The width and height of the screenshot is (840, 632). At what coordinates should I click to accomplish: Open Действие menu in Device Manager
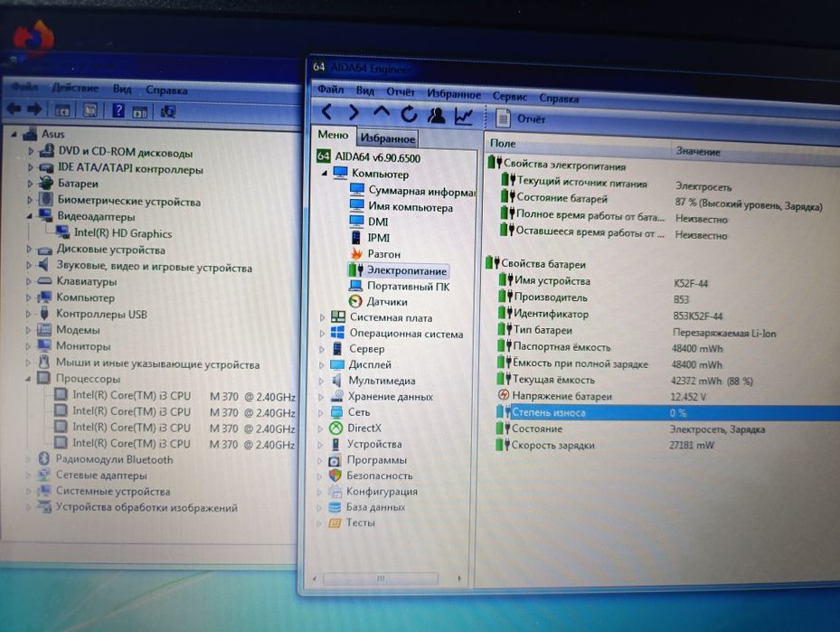76,88
